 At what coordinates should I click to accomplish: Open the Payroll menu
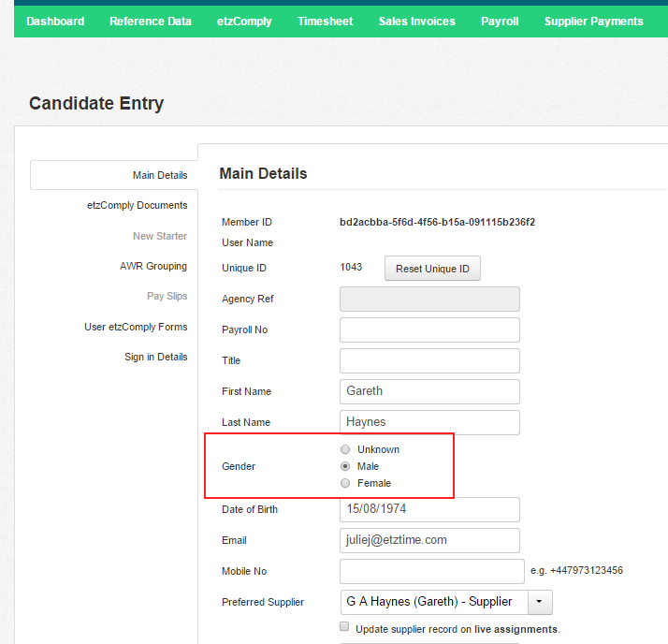tap(500, 22)
